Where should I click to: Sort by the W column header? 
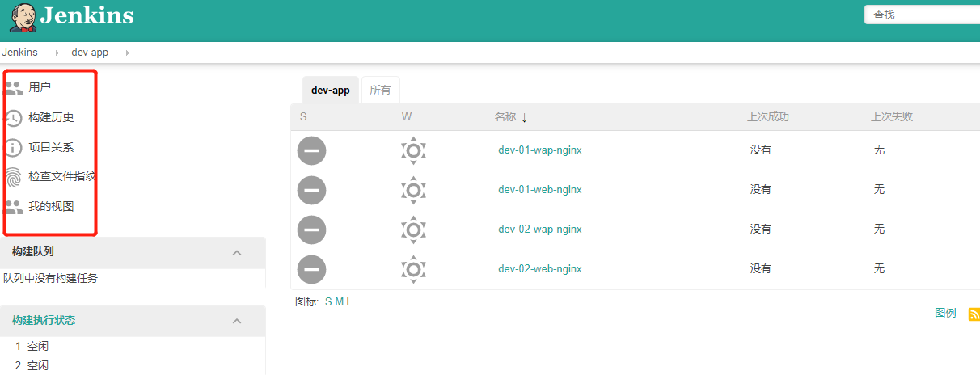pos(407,117)
